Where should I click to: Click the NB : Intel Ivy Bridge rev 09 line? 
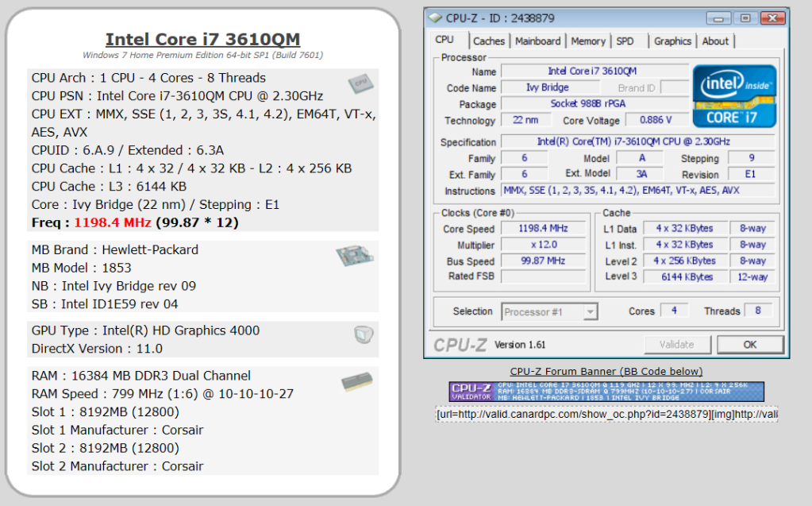tap(114, 286)
